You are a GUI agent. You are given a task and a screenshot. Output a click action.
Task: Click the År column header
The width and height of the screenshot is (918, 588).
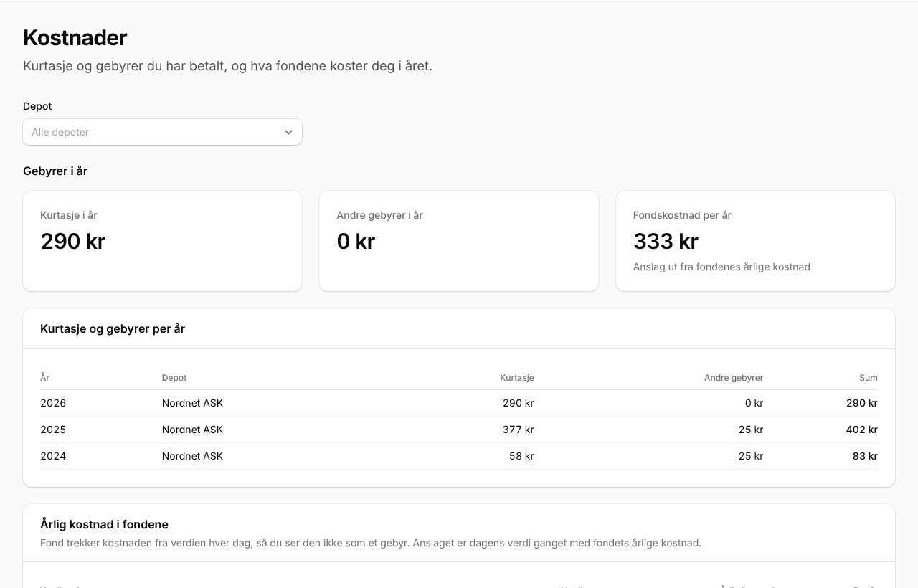(45, 377)
